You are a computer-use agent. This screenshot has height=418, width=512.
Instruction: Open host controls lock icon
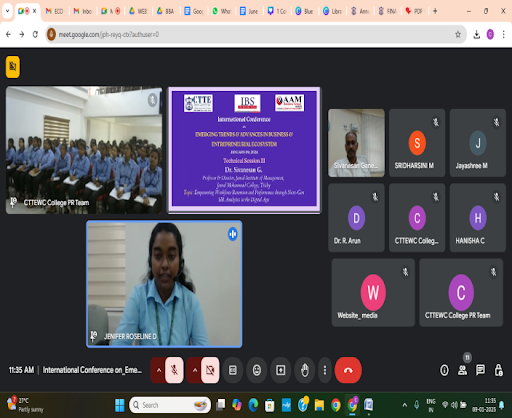498,370
